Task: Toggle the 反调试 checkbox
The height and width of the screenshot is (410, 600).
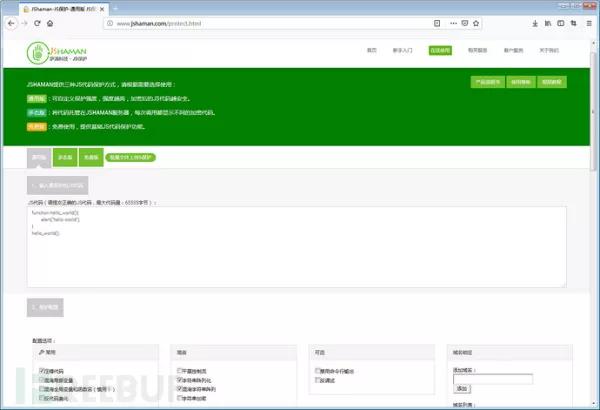Action: point(317,380)
